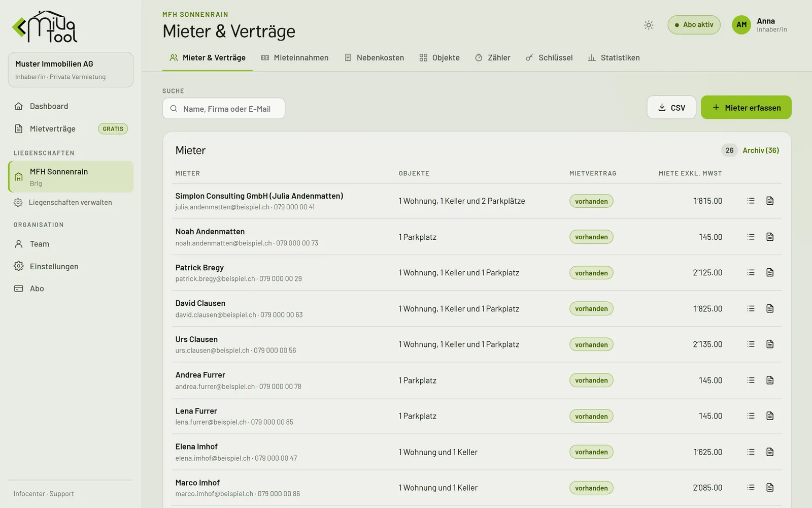Screen dimensions: 812x508
Task: Click the magnifier icon in search box
Action: pyautogui.click(x=174, y=109)
